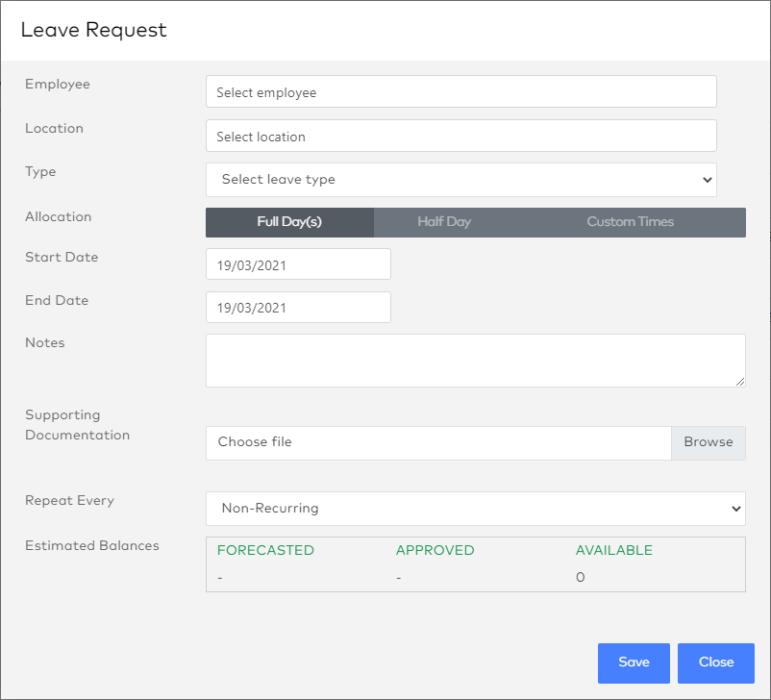Click inside the Notes text area
The height and width of the screenshot is (700, 771).
[476, 360]
